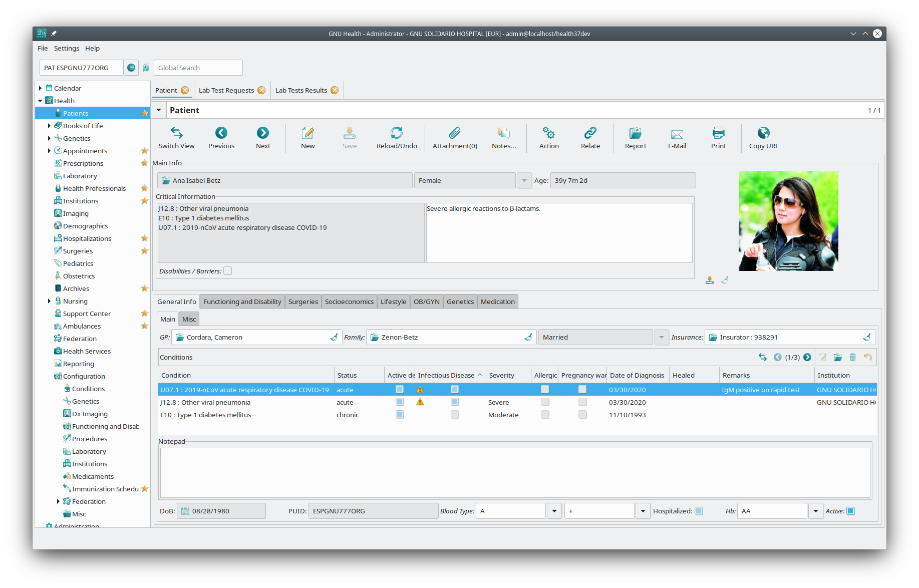Create a new record with the New icon
This screenshot has height=588, width=919.
pos(308,138)
